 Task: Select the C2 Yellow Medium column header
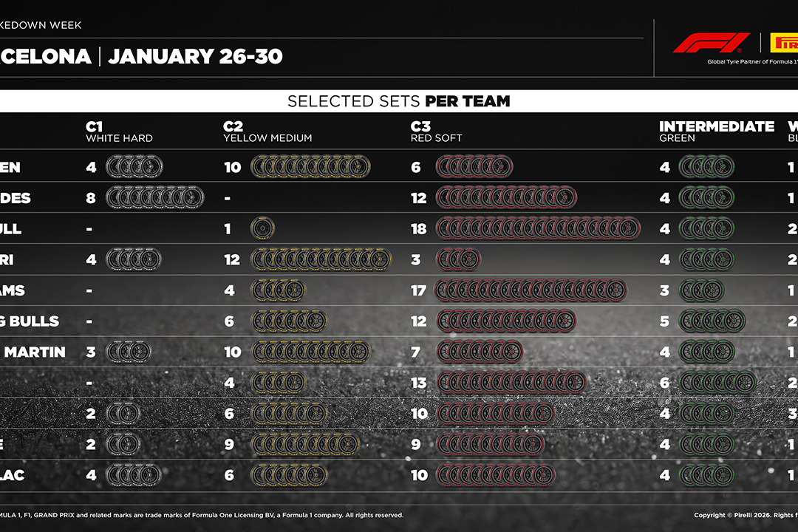click(267, 132)
